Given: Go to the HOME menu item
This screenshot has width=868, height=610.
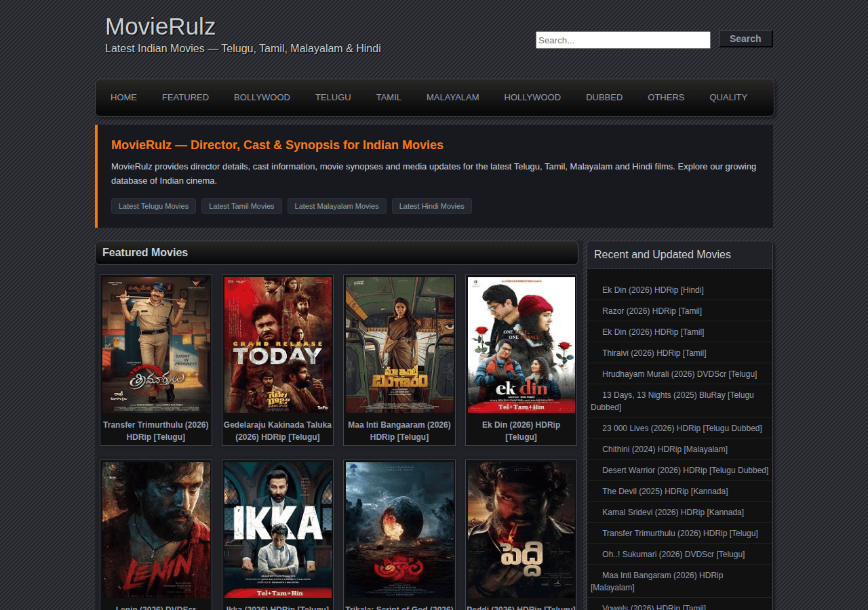Looking at the screenshot, I should (x=123, y=98).
